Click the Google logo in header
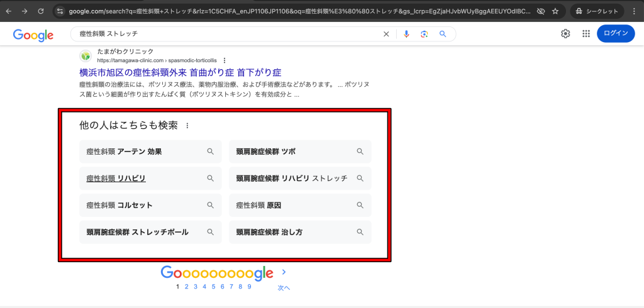Screen dimensions: 644x308 [x=33, y=35]
